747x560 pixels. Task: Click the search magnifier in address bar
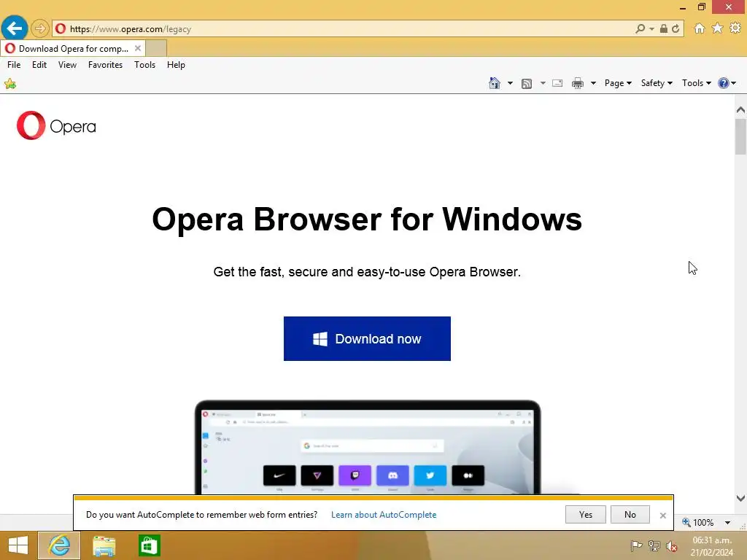[640, 28]
